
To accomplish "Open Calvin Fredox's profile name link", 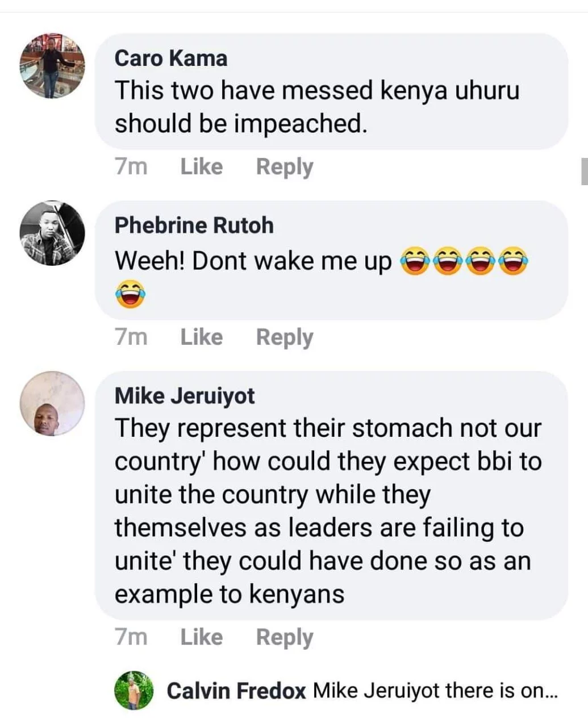I will [x=236, y=691].
